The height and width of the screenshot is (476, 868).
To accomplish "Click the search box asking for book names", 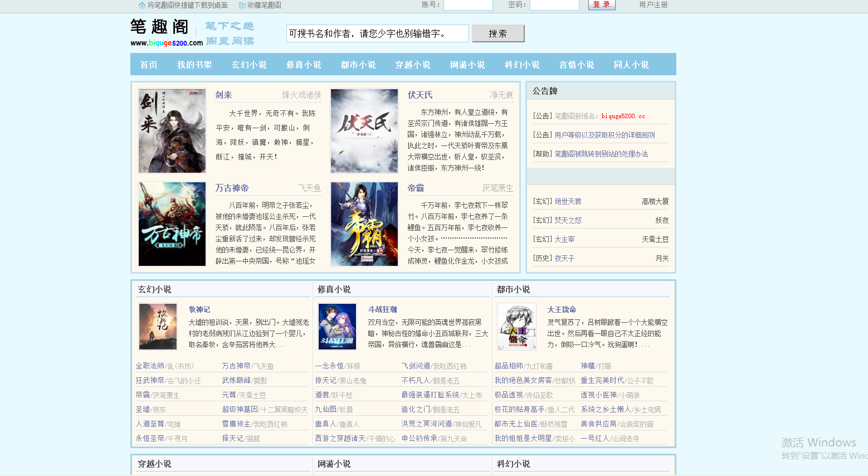I will (x=377, y=33).
